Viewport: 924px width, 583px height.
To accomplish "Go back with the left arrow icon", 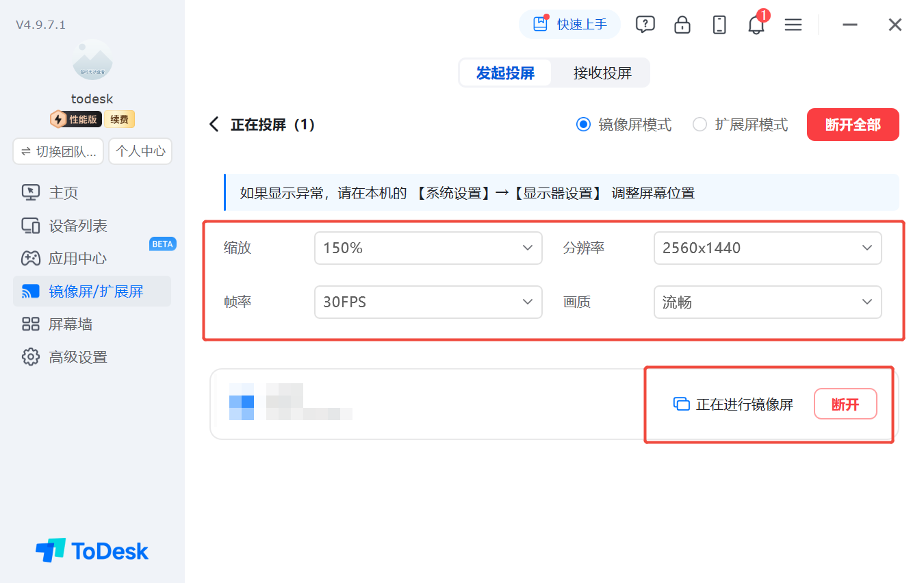I will point(214,125).
